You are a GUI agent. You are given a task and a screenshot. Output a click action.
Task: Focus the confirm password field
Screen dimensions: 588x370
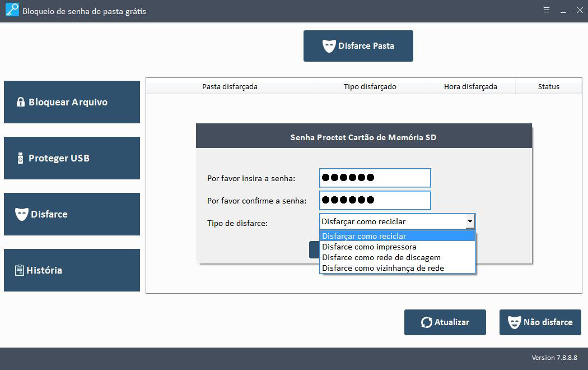point(375,200)
